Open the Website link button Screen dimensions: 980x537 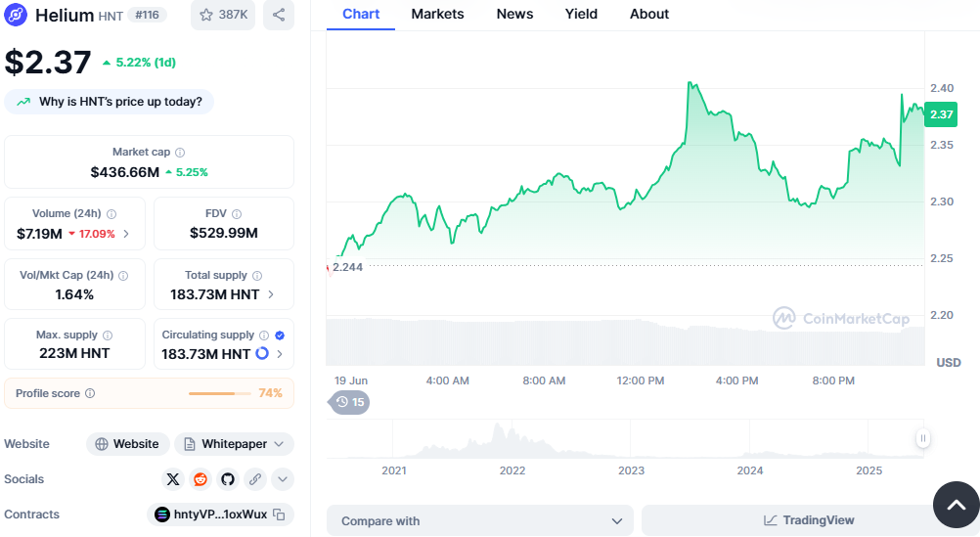coord(127,444)
